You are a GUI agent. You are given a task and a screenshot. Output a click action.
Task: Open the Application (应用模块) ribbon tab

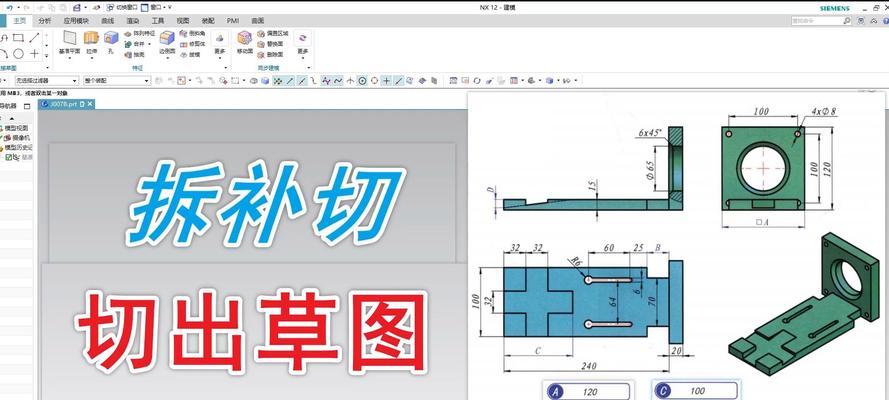pyautogui.click(x=76, y=20)
